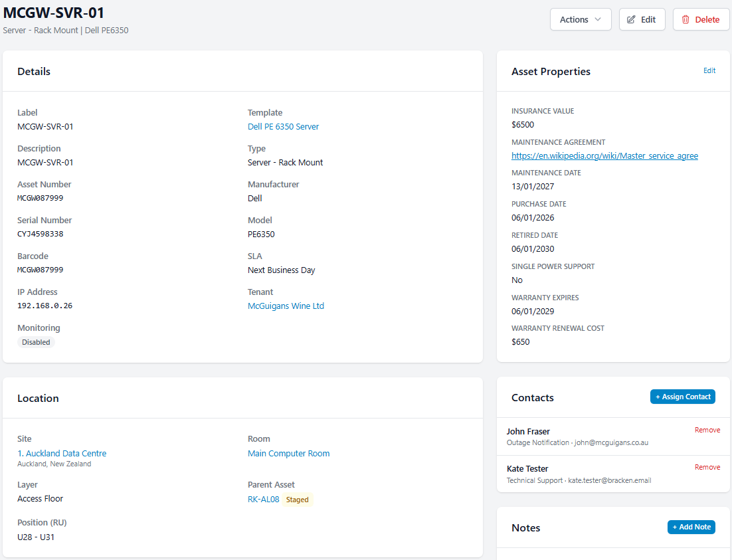This screenshot has height=560, width=732.
Task: Open the McGuigans Wine Ltd tenant
Action: pos(286,306)
